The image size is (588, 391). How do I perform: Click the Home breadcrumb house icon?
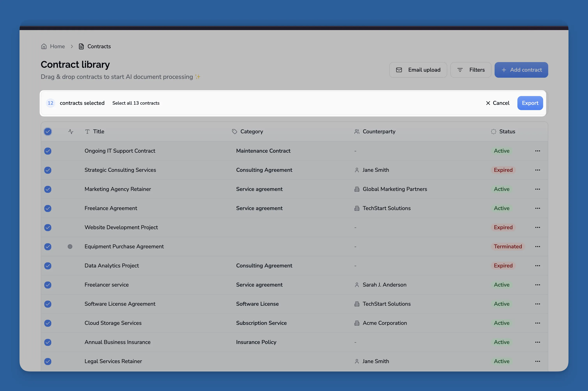pos(44,46)
